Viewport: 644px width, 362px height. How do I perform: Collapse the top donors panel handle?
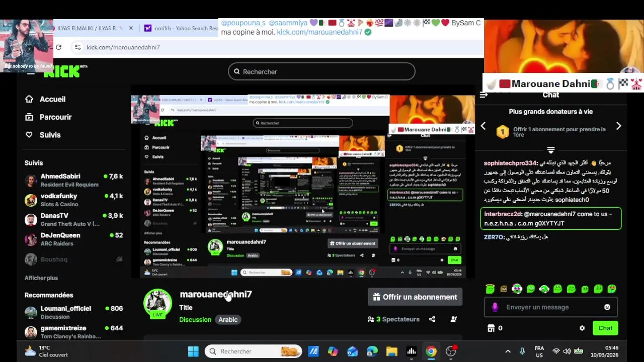[551, 150]
